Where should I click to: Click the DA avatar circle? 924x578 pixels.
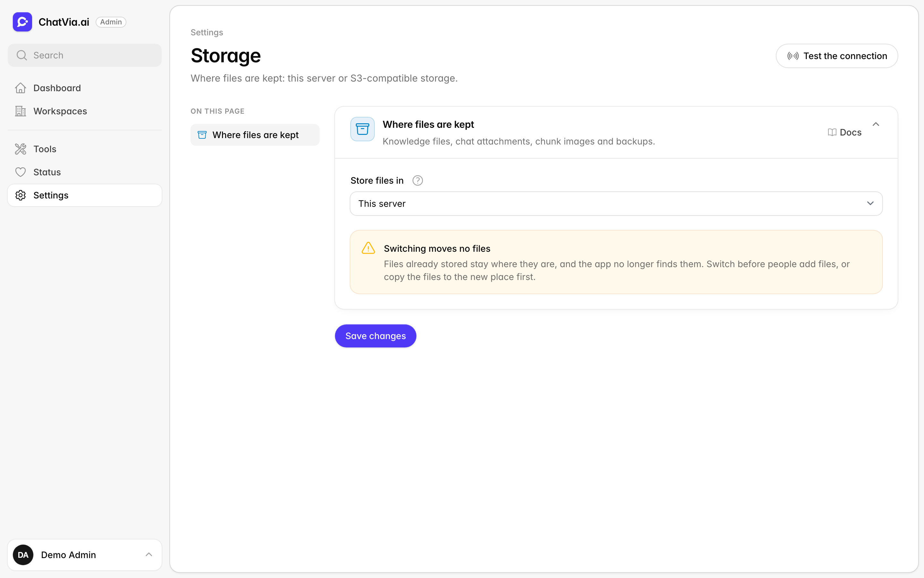tap(23, 555)
